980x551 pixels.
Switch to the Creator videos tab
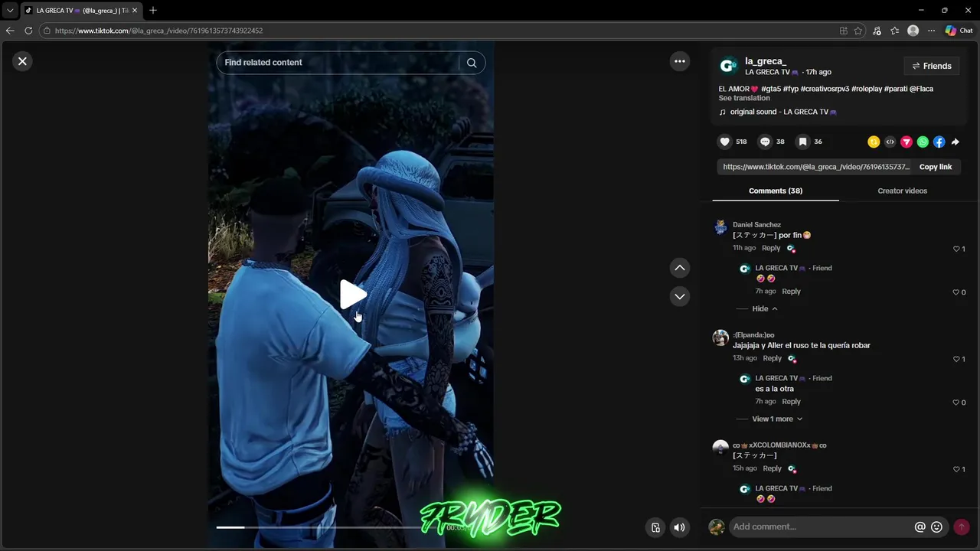pyautogui.click(x=902, y=191)
